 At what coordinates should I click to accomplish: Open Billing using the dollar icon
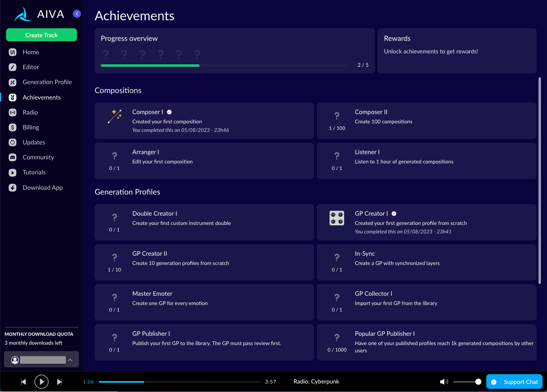point(13,127)
